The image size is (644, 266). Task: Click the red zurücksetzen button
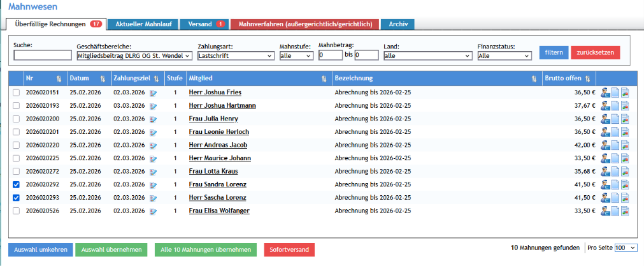pos(595,53)
